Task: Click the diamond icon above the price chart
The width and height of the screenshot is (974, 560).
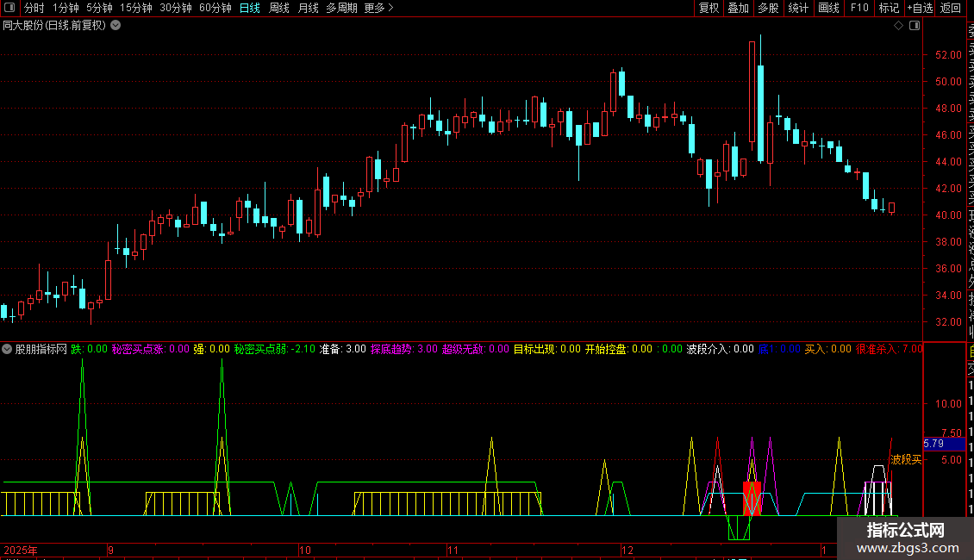Action: point(898,26)
